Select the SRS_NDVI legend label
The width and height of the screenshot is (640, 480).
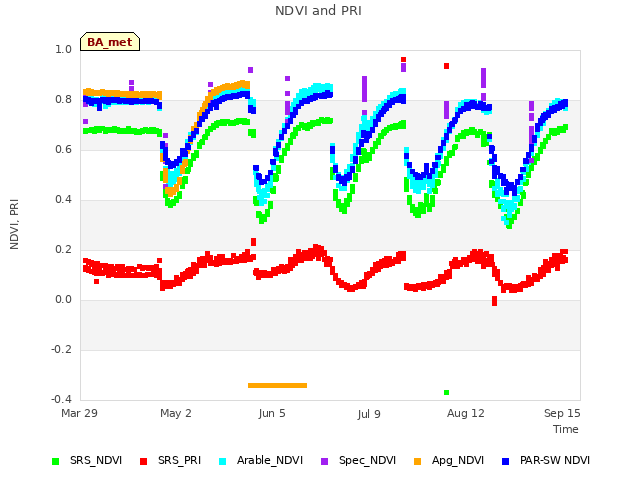(x=96, y=460)
